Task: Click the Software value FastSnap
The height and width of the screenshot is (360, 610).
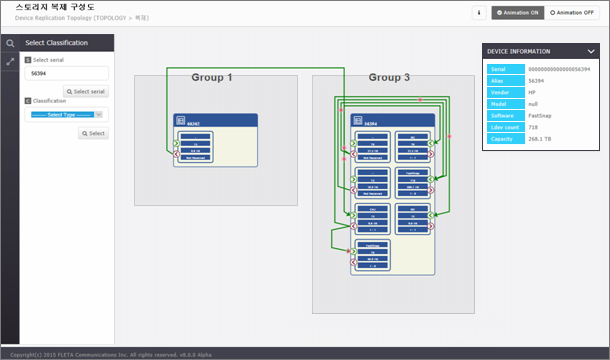Action: pyautogui.click(x=540, y=116)
